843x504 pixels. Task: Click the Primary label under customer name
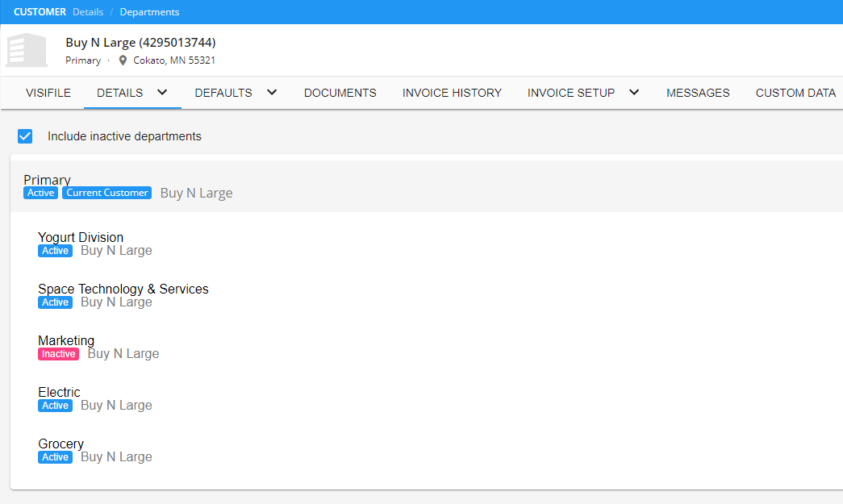pos(83,60)
